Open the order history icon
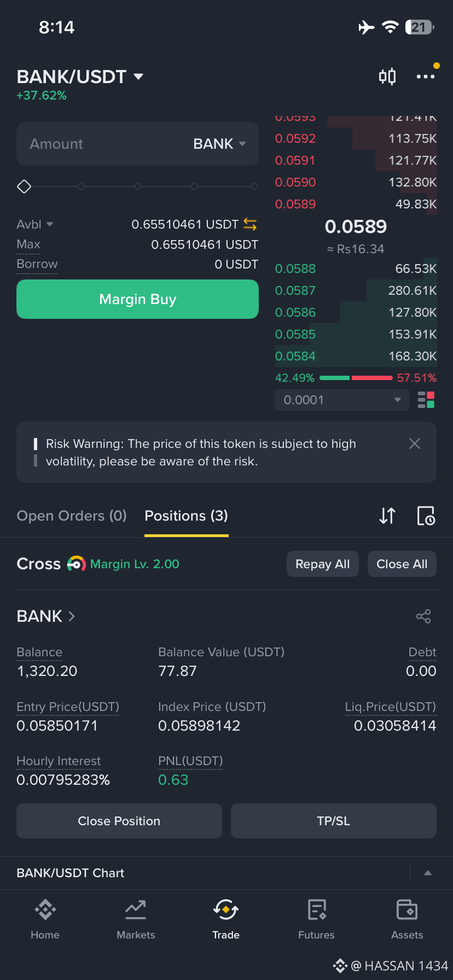 tap(426, 516)
